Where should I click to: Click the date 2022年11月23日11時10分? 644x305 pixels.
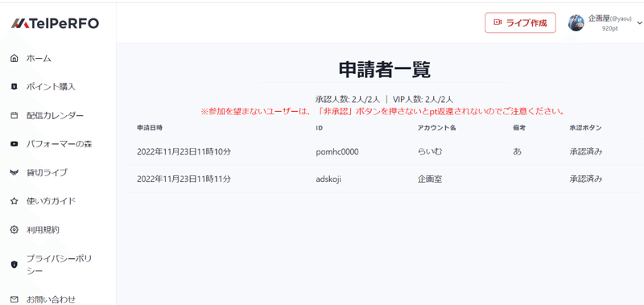184,152
